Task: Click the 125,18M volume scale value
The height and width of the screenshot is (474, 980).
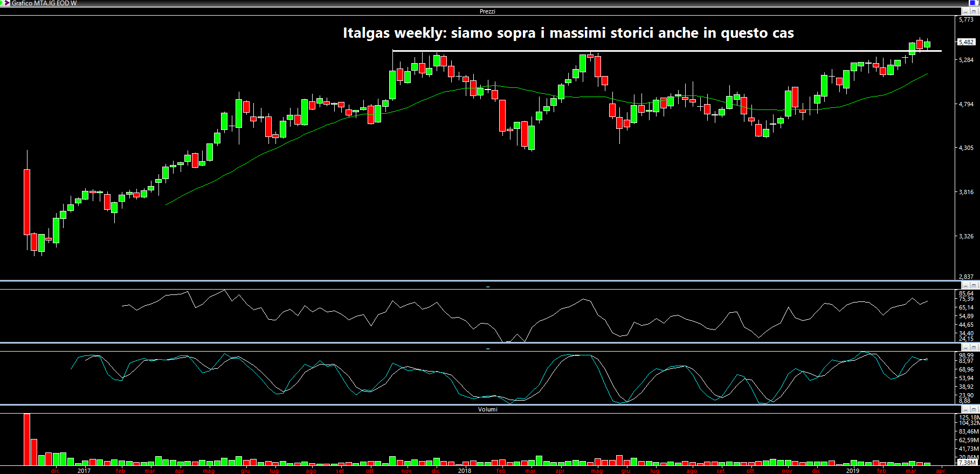Action: point(969,417)
